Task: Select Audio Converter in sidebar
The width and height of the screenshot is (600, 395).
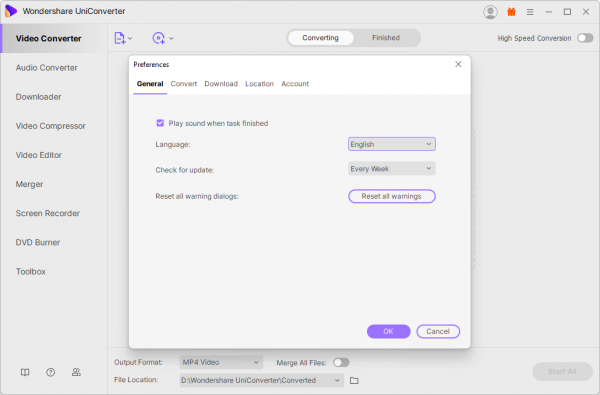Action: tap(54, 68)
